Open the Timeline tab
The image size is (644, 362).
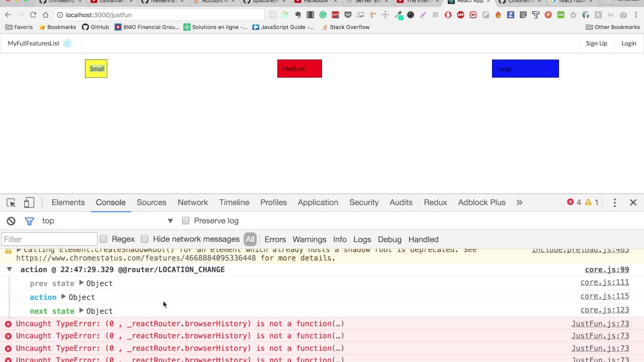tap(234, 203)
